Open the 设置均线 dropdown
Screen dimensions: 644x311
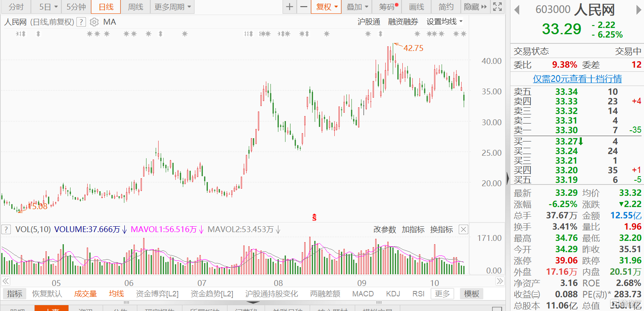[x=444, y=22]
